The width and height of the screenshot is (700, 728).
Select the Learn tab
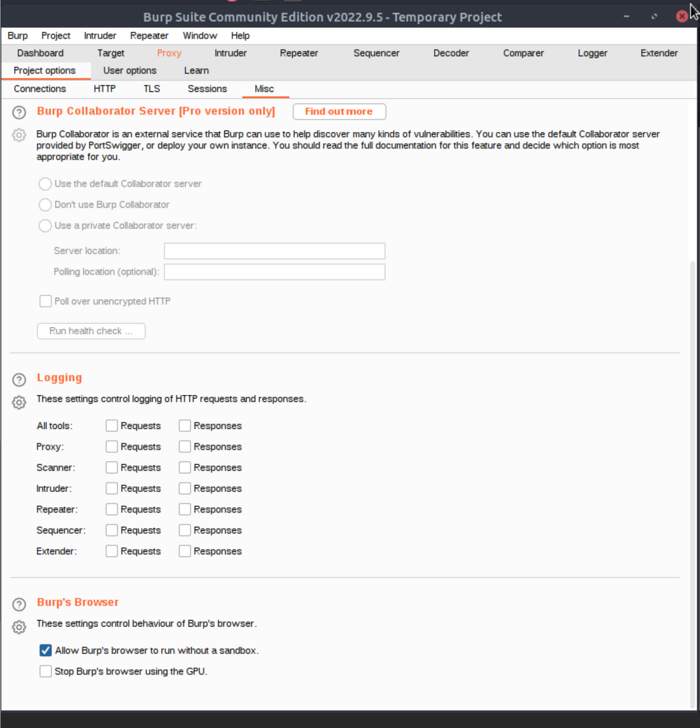pos(196,71)
